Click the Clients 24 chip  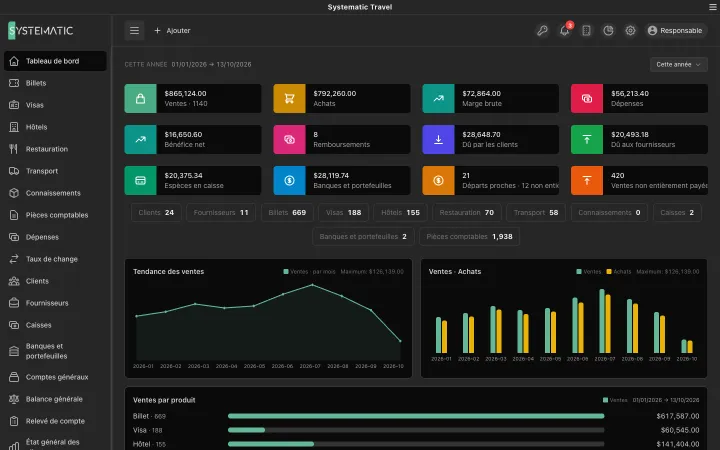pyautogui.click(x=156, y=213)
